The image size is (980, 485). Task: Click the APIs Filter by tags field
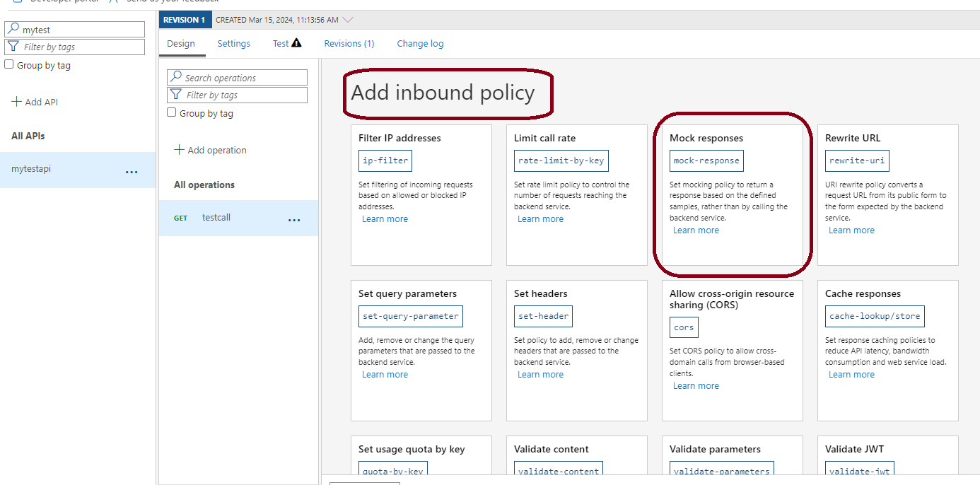tap(75, 47)
